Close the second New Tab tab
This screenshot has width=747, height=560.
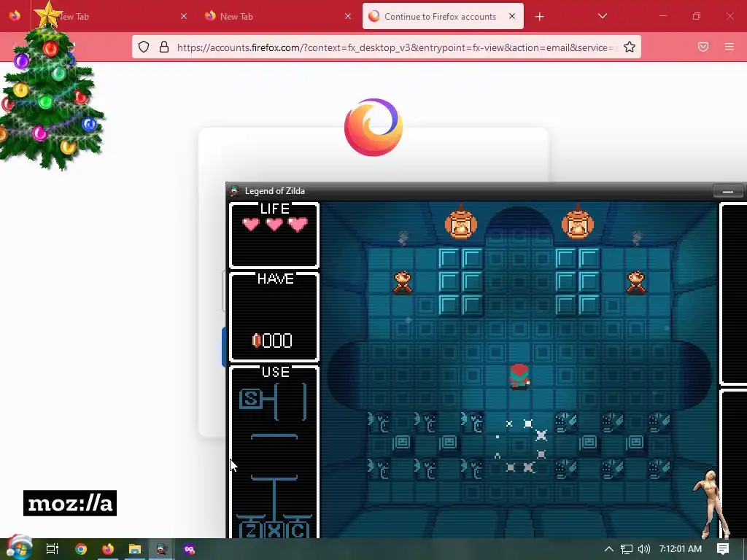tap(348, 16)
